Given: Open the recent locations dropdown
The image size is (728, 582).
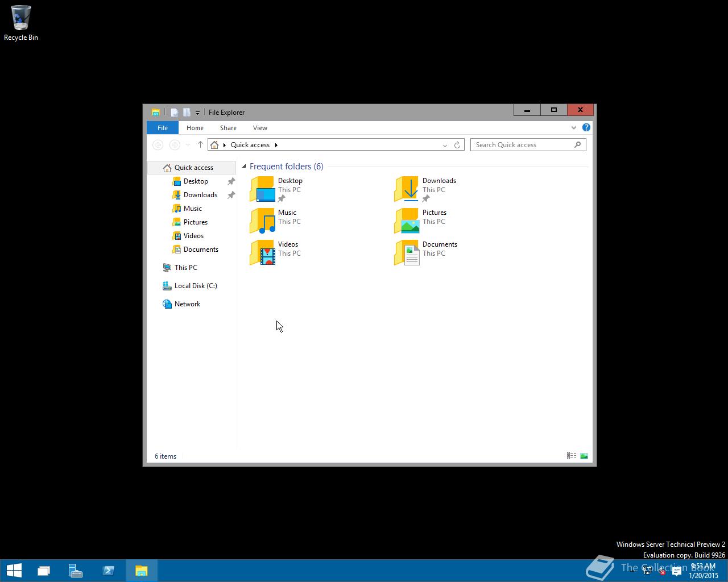Looking at the screenshot, I should [188, 145].
